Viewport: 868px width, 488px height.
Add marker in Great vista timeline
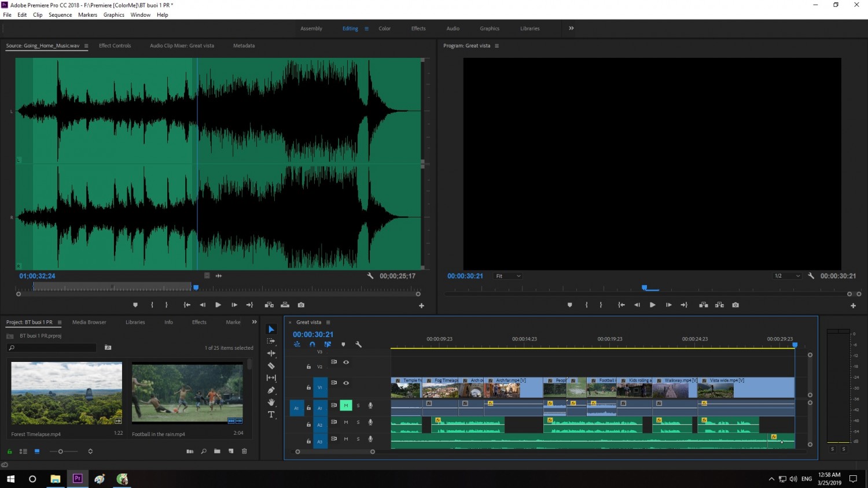(343, 345)
